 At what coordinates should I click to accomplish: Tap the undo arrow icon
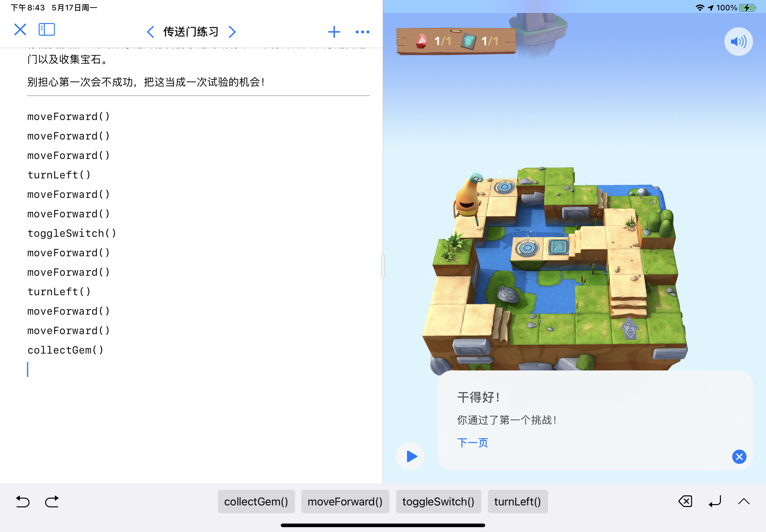click(x=22, y=501)
